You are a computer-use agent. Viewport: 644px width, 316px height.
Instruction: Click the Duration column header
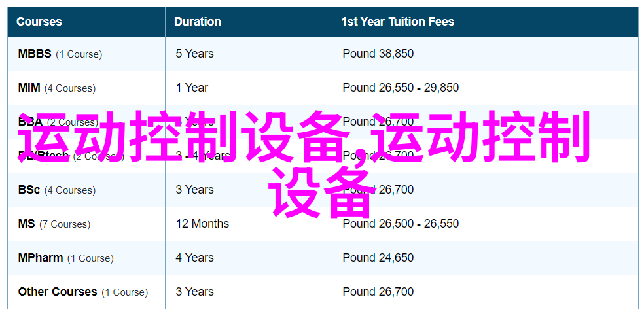click(197, 22)
